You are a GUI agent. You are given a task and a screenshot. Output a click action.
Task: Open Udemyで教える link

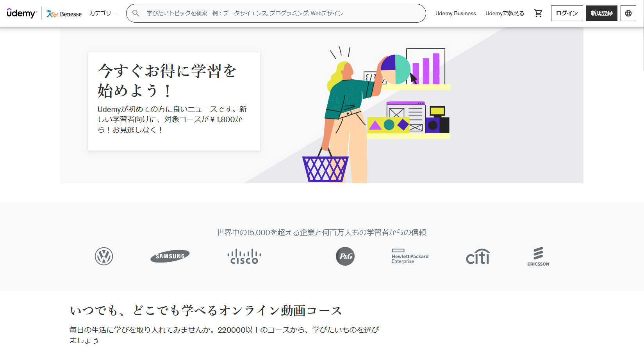pyautogui.click(x=505, y=13)
